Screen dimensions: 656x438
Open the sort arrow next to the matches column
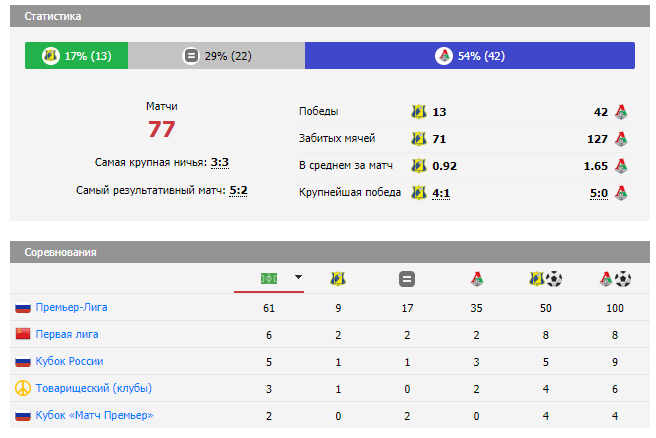point(297,278)
